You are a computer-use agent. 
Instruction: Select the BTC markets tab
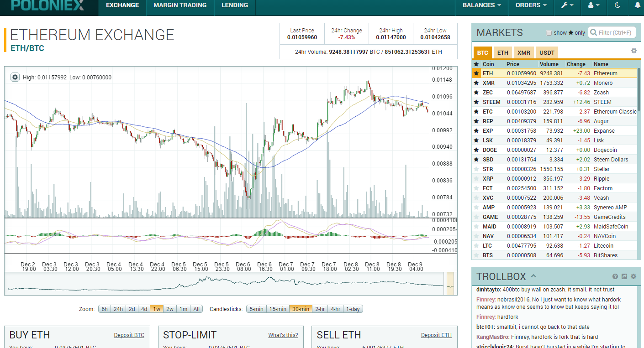(x=483, y=52)
